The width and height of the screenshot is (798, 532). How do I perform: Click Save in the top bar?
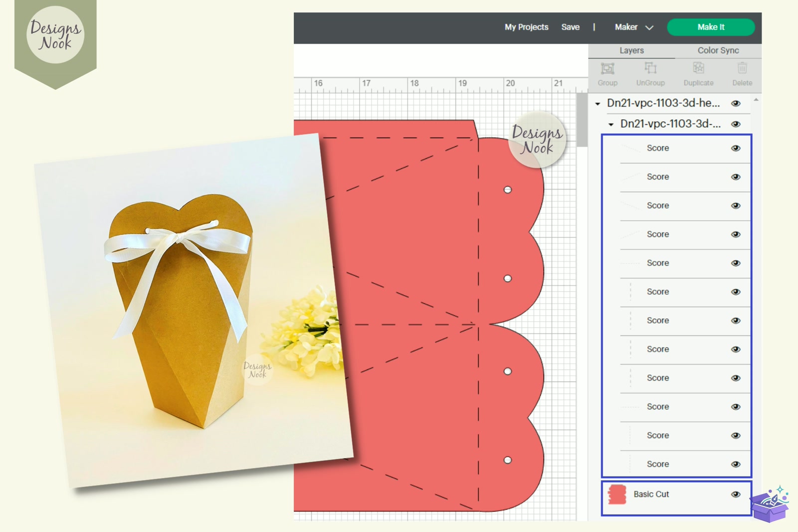click(570, 27)
